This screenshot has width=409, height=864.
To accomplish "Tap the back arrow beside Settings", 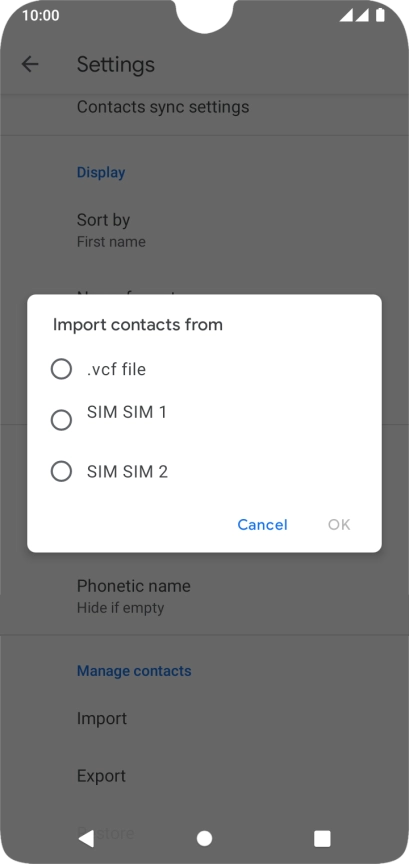I will point(30,64).
